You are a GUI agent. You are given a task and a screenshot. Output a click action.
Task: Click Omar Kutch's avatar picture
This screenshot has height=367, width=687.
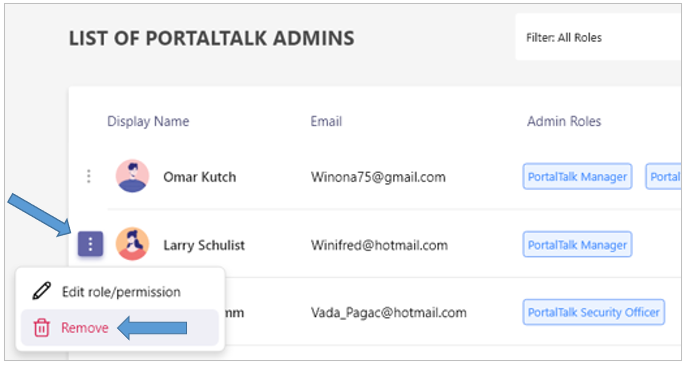[132, 176]
